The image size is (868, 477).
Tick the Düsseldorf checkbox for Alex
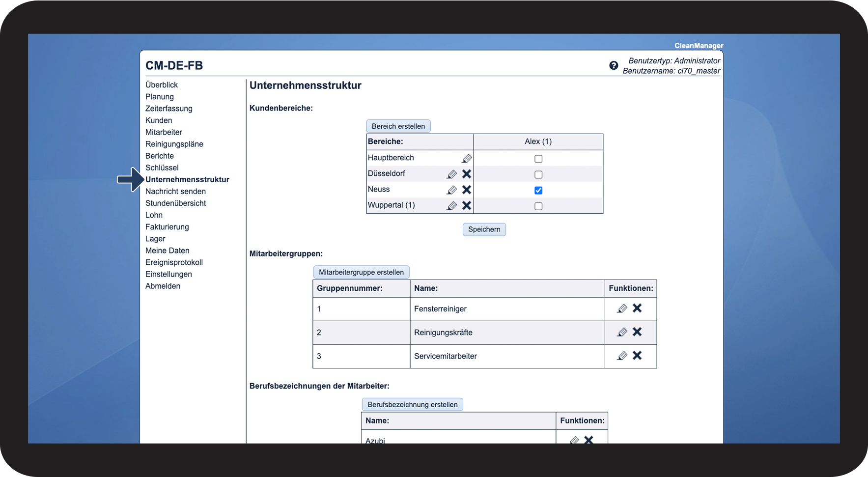[x=538, y=174]
